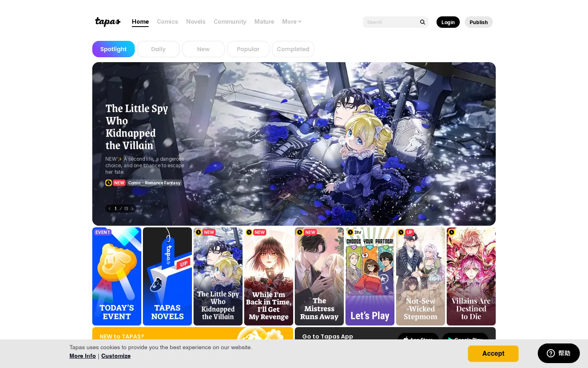Click the help question mark icon

tap(551, 353)
